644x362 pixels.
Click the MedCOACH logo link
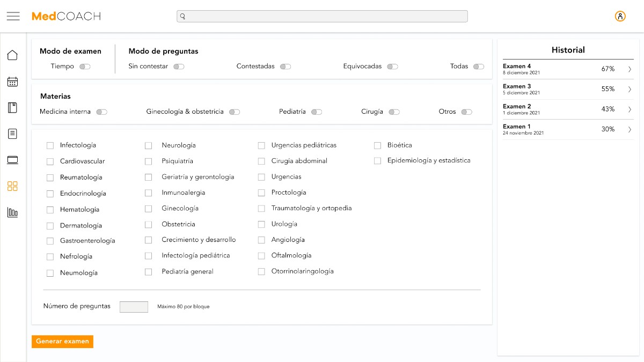(x=66, y=16)
